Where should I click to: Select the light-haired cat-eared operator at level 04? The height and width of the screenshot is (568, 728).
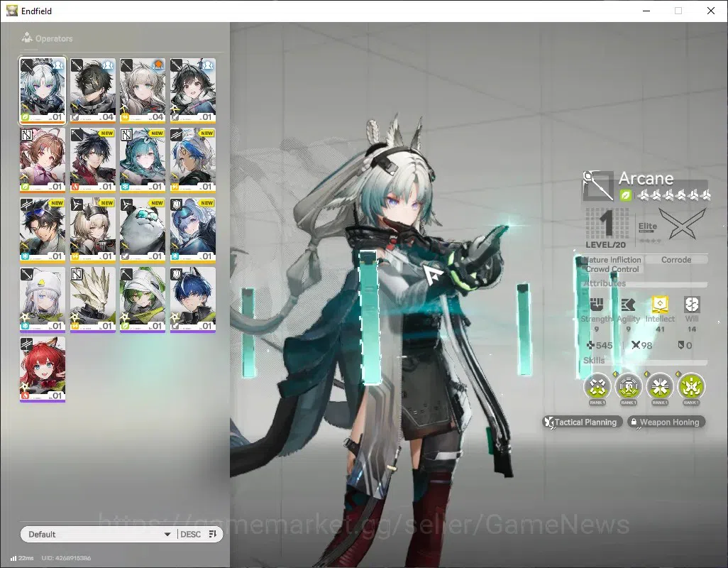click(x=143, y=91)
